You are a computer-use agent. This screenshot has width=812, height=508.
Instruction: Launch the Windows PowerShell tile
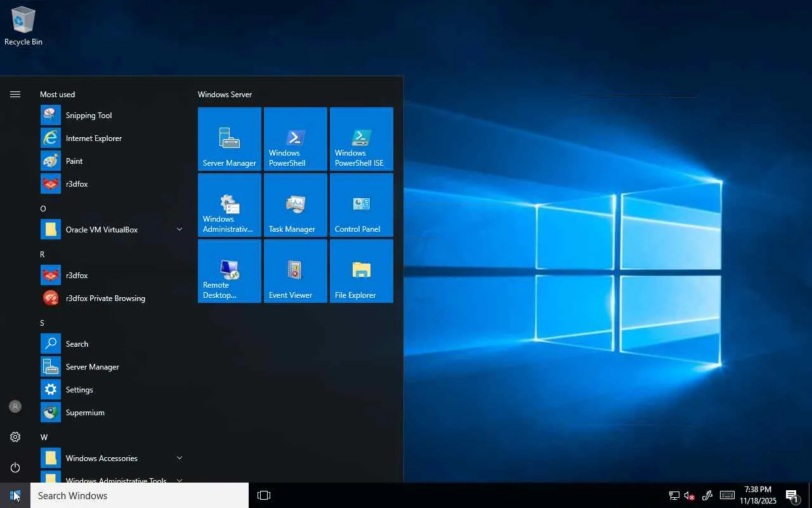pos(296,139)
